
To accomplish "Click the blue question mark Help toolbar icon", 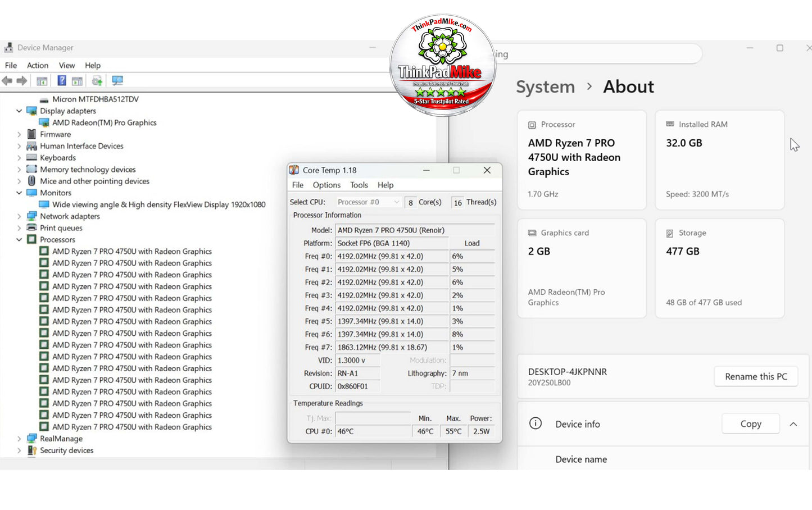I will click(62, 81).
